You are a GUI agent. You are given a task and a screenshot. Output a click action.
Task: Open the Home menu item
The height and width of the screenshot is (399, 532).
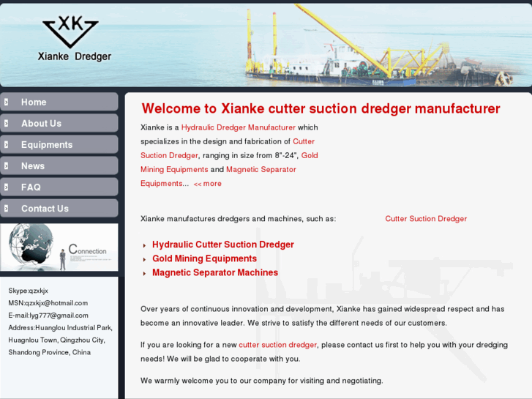[34, 102]
